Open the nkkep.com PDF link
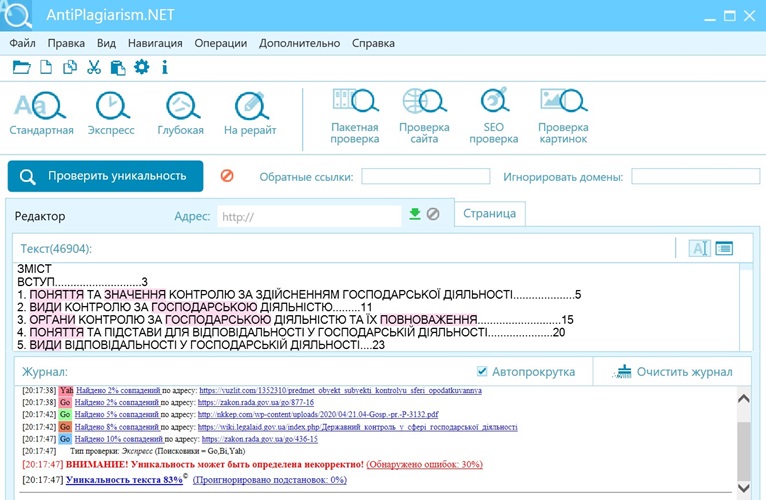This screenshot has width=766, height=500. (x=318, y=414)
